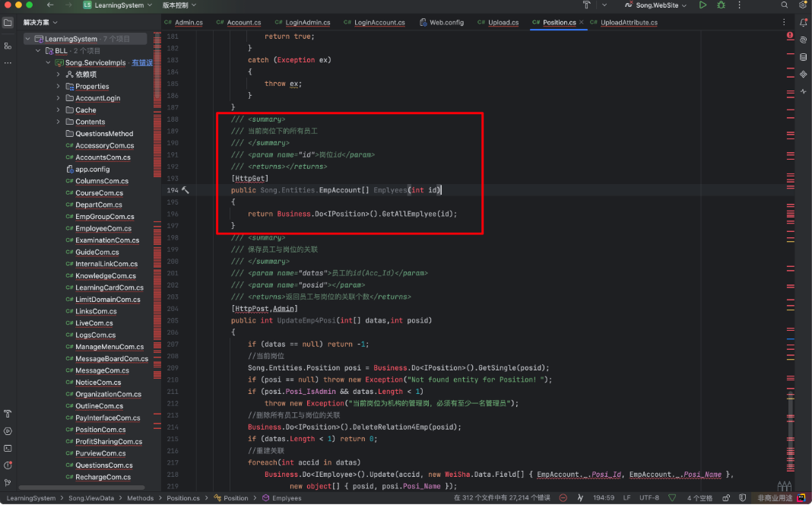Switch to the Upload.cs tab
Viewport: 812px width, 505px height.
tap(503, 23)
